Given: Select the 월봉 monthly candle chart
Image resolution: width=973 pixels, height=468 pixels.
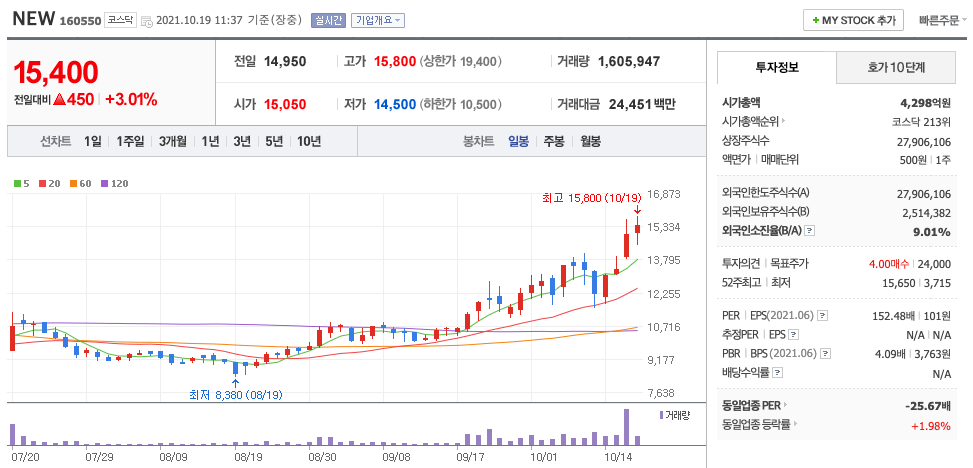Looking at the screenshot, I should [590, 142].
